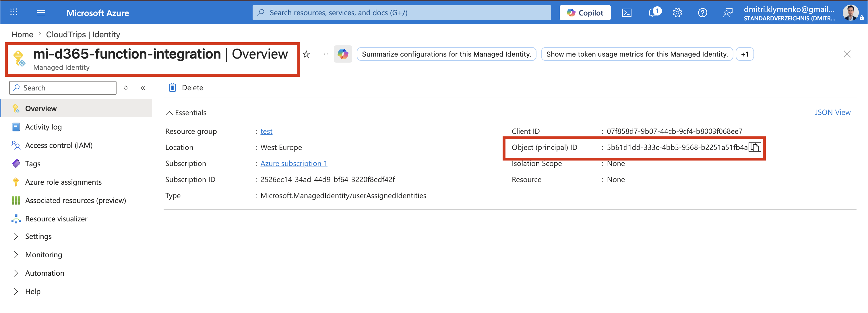The height and width of the screenshot is (313, 868).
Task: Open portal settings gear
Action: [x=677, y=13]
